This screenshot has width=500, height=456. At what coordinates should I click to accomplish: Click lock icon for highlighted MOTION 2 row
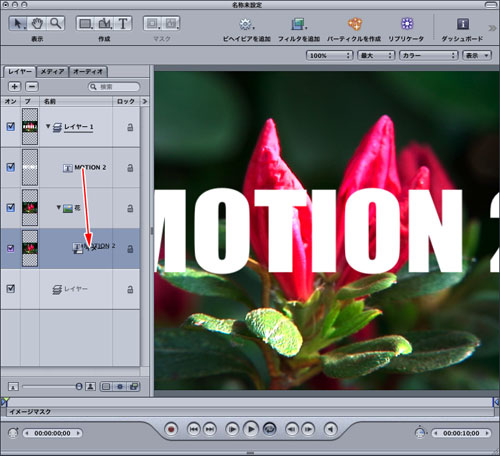tap(130, 249)
